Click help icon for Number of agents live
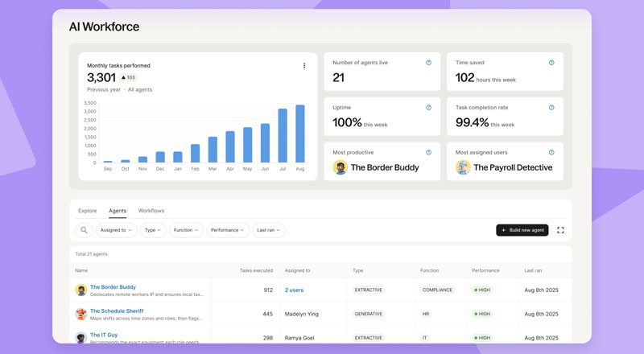Image resolution: width=644 pixels, height=354 pixels. 428,63
